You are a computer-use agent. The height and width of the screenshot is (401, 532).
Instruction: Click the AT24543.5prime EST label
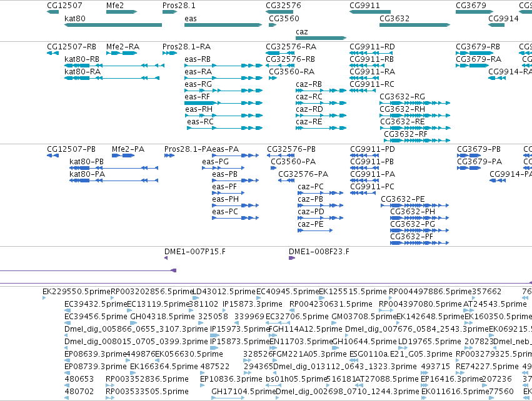coord(495,304)
